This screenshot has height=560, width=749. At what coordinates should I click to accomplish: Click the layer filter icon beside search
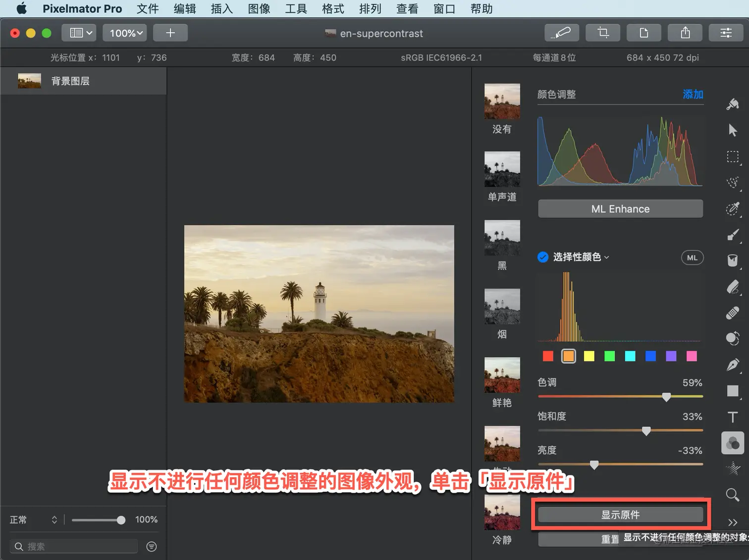[152, 546]
